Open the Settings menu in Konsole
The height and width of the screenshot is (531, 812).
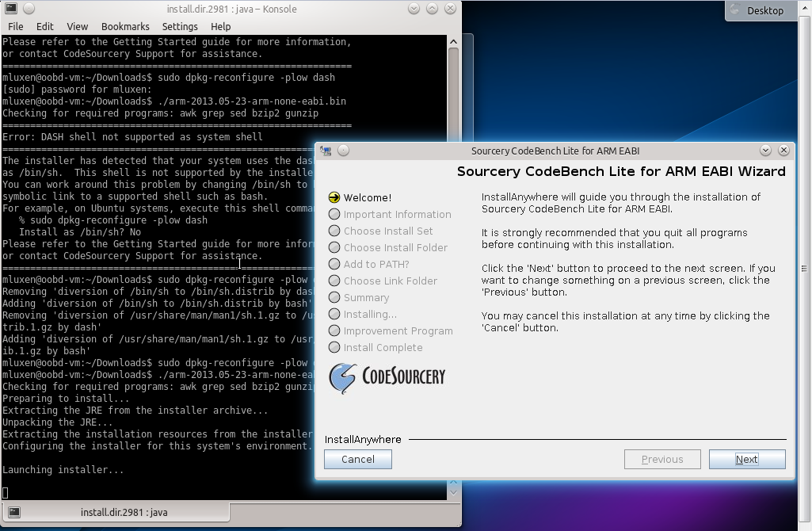pyautogui.click(x=180, y=26)
